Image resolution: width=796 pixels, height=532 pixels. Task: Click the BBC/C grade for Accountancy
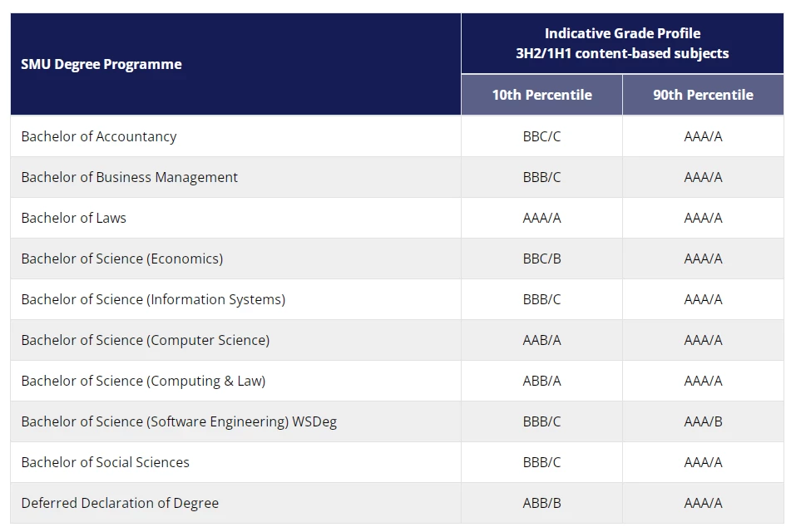(541, 136)
